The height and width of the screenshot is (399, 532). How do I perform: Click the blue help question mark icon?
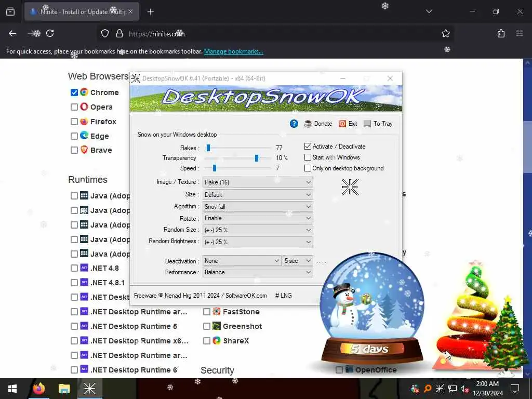tap(294, 124)
